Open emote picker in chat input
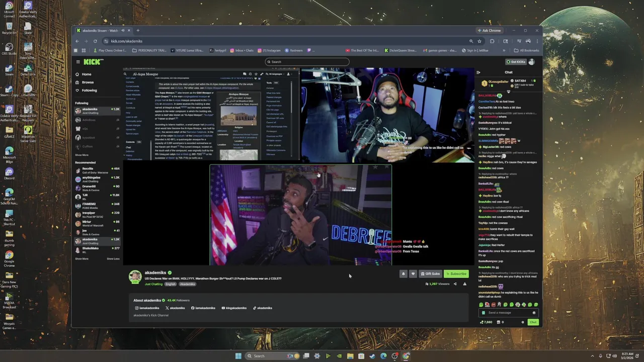The height and width of the screenshot is (362, 644). tap(534, 313)
